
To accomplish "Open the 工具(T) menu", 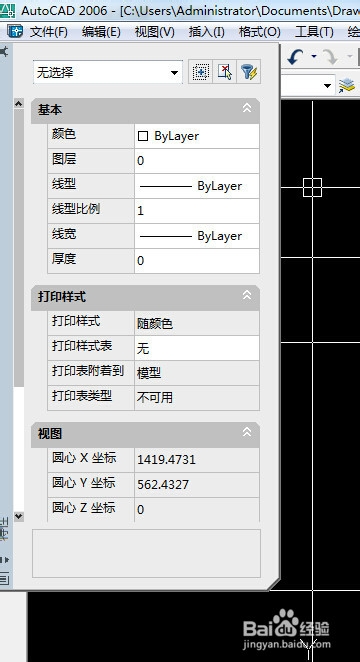I will (314, 32).
